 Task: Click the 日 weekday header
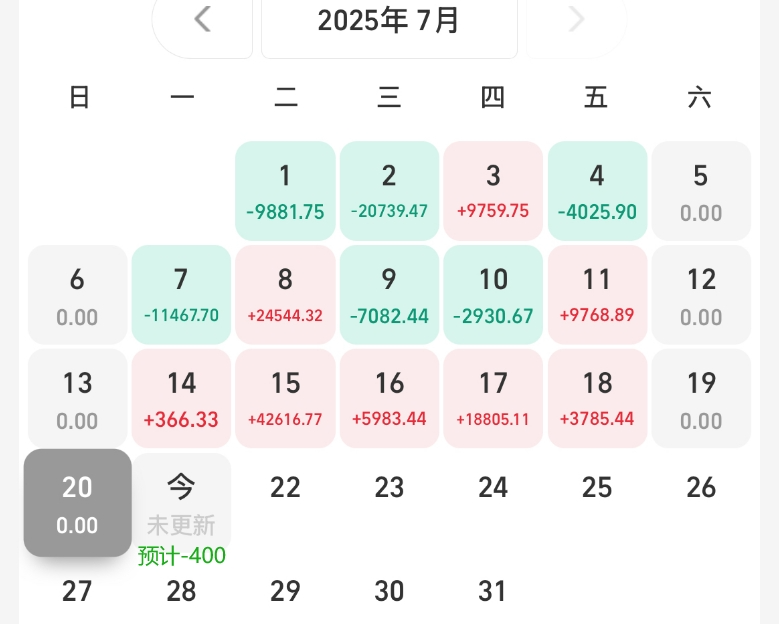(79, 97)
